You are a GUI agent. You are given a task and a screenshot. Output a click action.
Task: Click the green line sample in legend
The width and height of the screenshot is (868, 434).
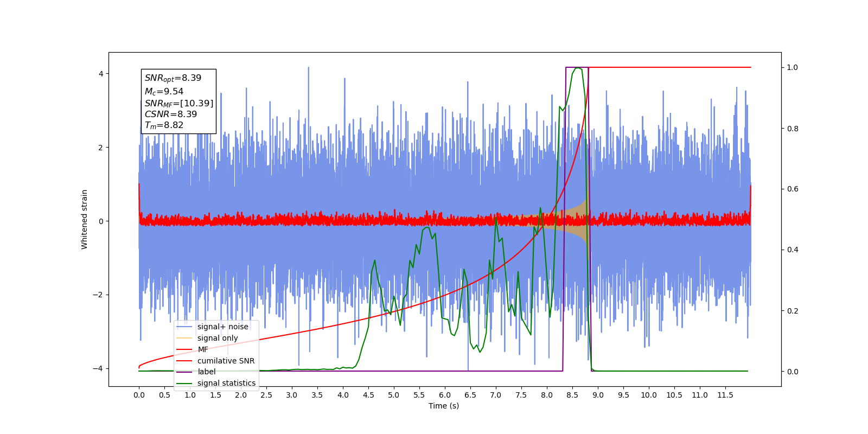185,383
